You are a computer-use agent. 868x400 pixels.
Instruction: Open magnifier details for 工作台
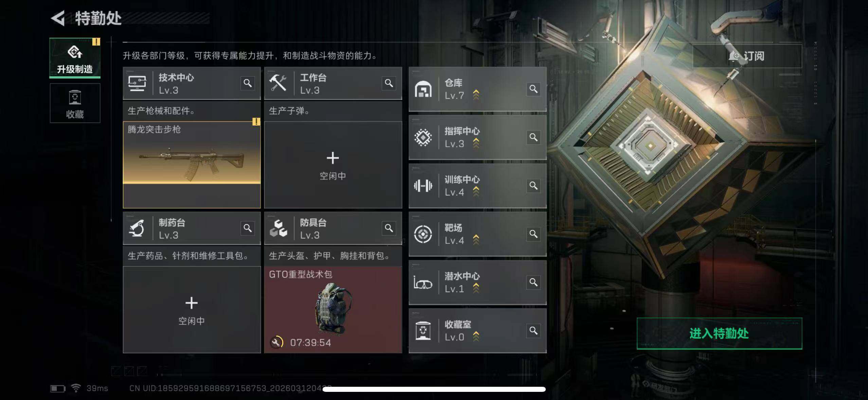(389, 83)
